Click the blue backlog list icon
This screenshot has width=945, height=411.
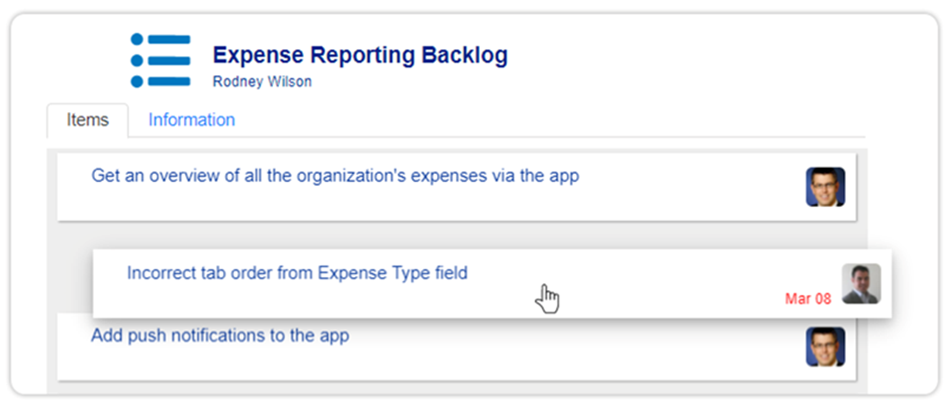[x=160, y=60]
